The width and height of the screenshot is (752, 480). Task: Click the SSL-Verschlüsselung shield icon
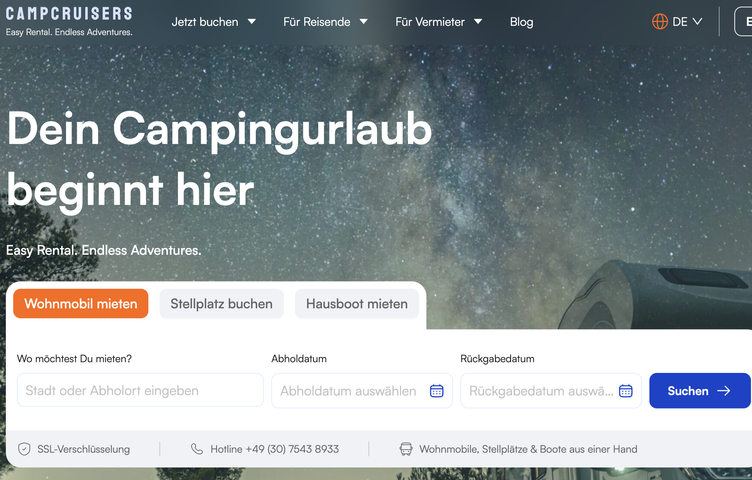[24, 449]
